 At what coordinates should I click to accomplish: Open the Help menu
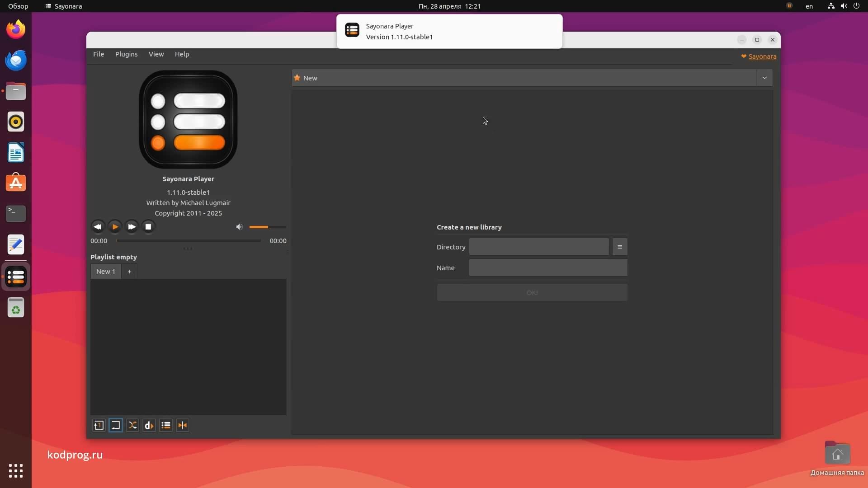(x=182, y=54)
